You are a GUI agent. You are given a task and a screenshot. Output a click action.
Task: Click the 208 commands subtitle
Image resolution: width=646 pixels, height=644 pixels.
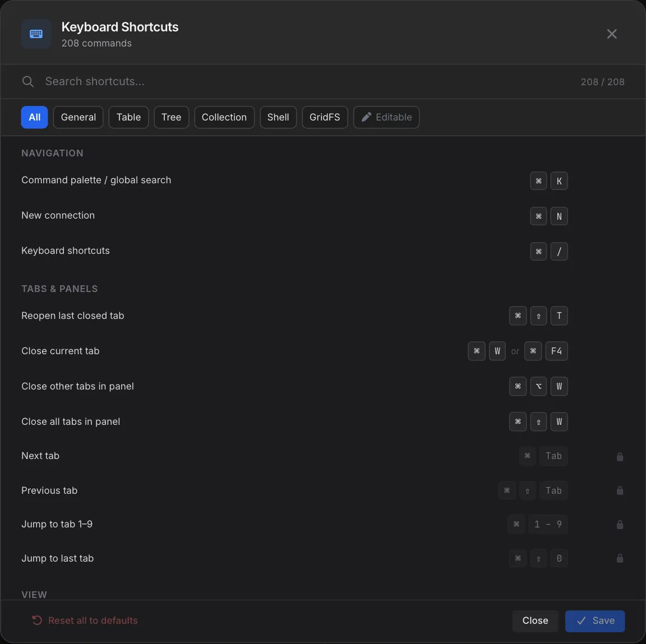(x=96, y=43)
